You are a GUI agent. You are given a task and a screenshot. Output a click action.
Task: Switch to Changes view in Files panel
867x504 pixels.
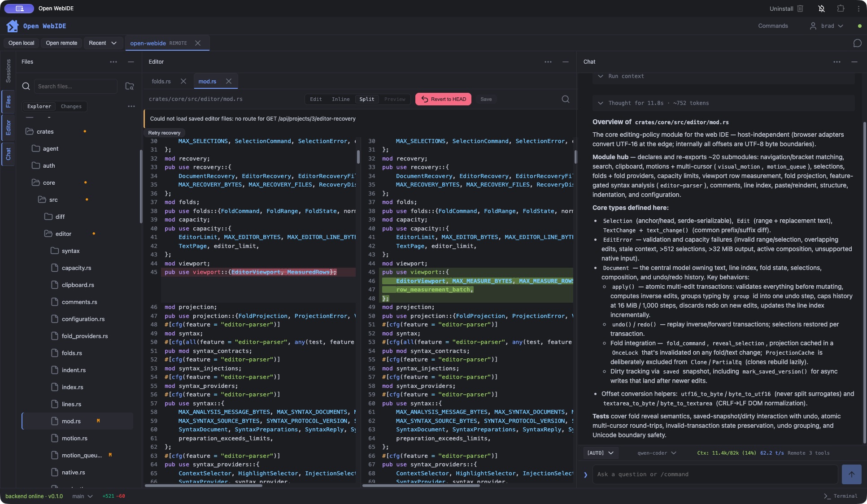tap(71, 106)
